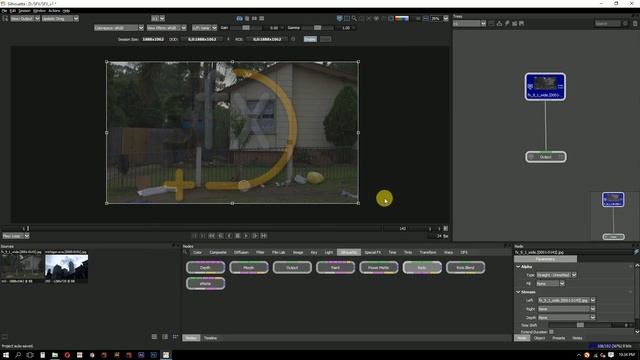
Task: Open the Colorspace dropdown
Action: click(x=119, y=28)
